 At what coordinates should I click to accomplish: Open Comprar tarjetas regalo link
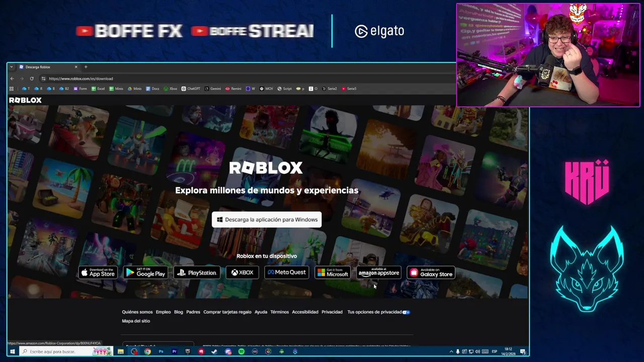click(227, 312)
